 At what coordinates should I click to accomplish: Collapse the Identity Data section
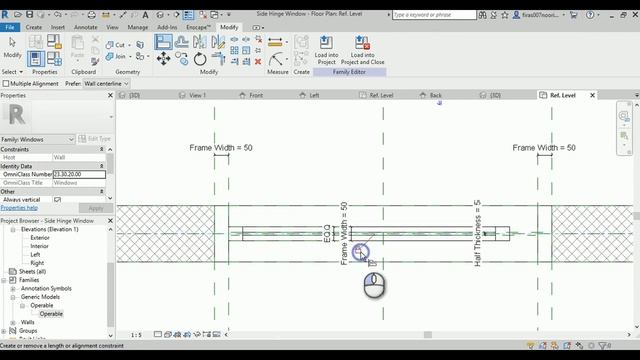[102, 166]
